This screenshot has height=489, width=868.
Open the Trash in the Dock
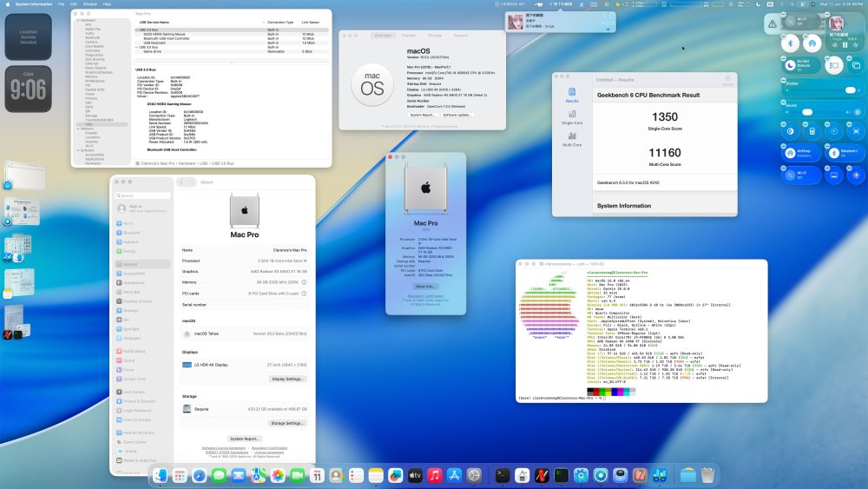707,475
